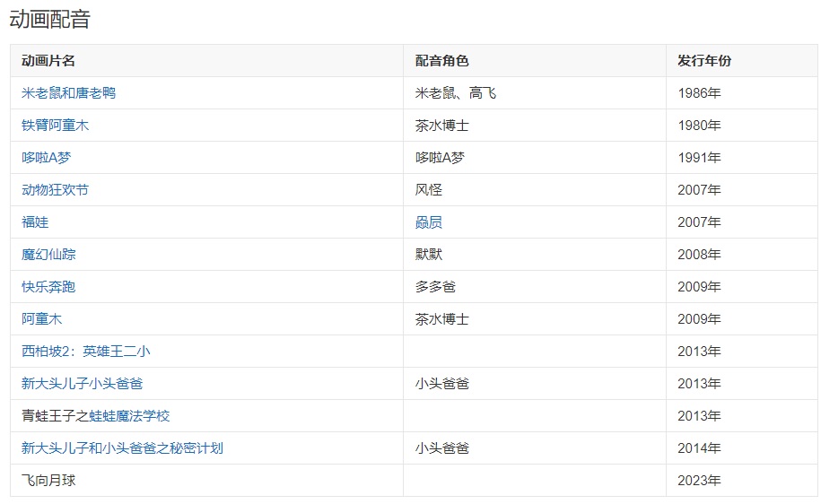
Task: Open 西柏坡2:英雄王二小 link
Action: pyautogui.click(x=85, y=352)
